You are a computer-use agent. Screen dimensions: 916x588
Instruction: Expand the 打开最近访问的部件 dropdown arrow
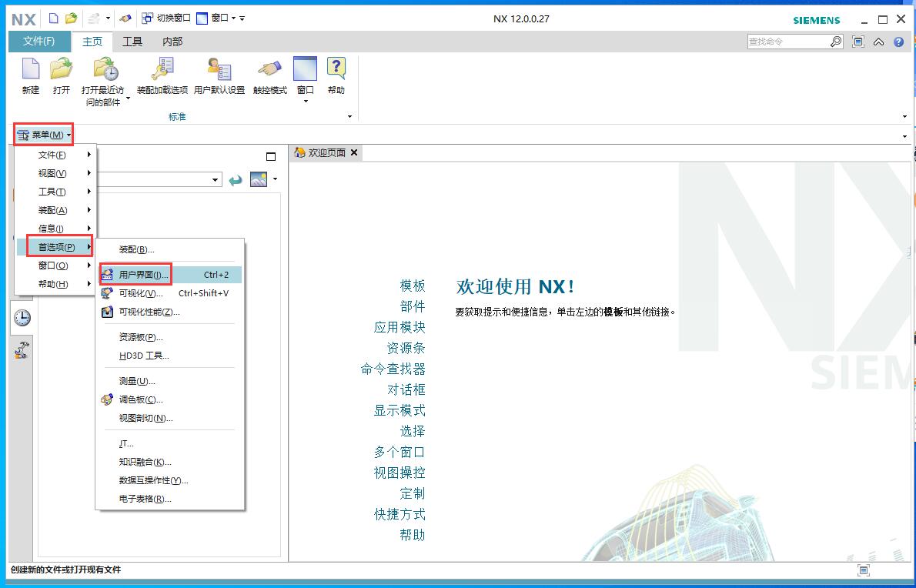(x=128, y=99)
